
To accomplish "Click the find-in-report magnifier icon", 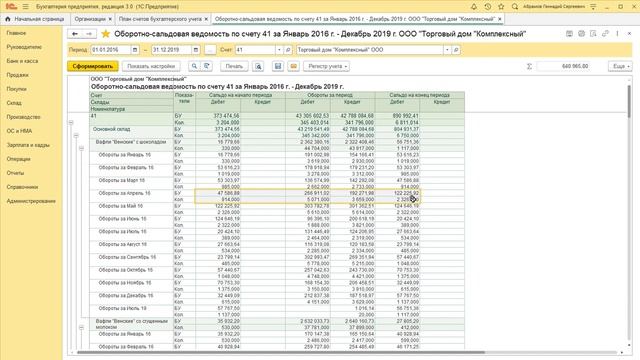I will click(194, 66).
